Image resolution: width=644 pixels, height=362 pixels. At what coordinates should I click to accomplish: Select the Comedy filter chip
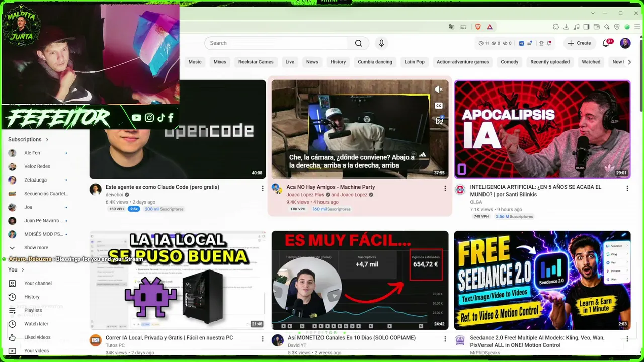(510, 62)
